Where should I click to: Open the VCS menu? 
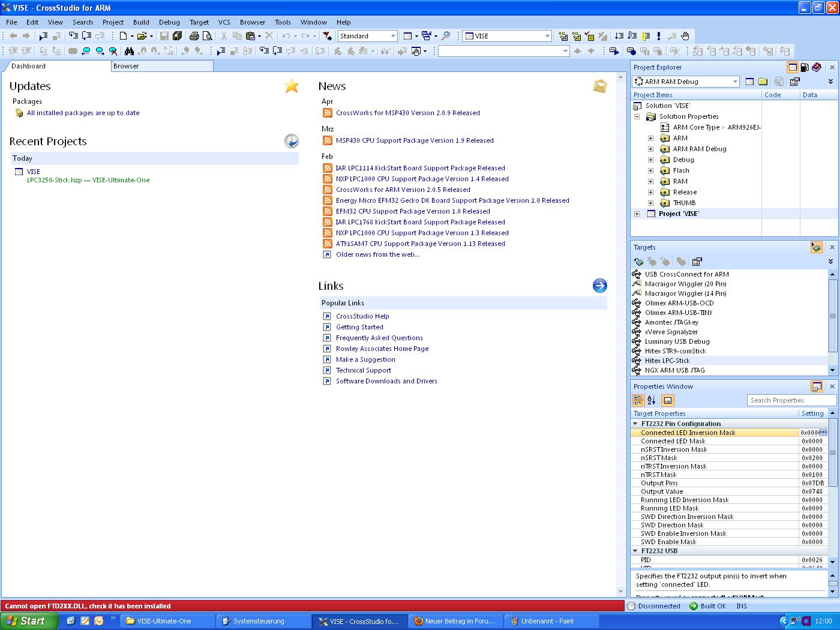(x=224, y=22)
